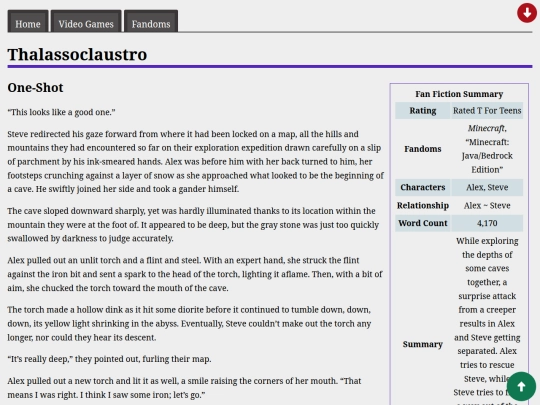Open the Home tab

[x=28, y=21]
